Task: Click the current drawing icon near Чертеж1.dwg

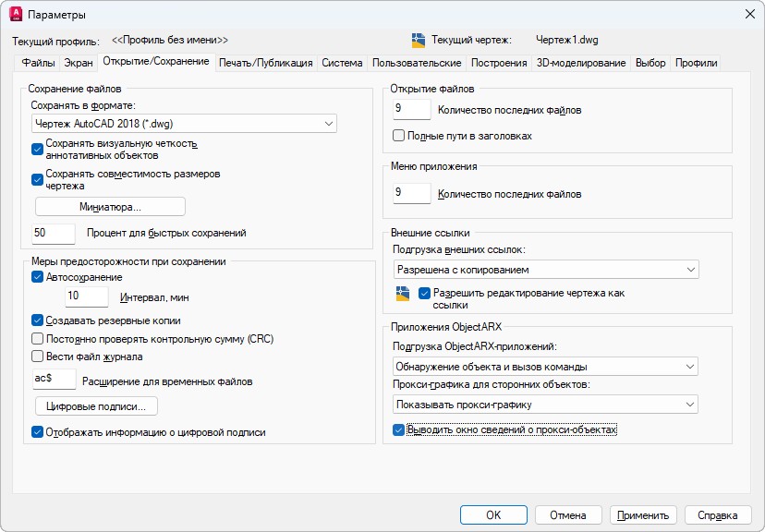Action: [419, 40]
